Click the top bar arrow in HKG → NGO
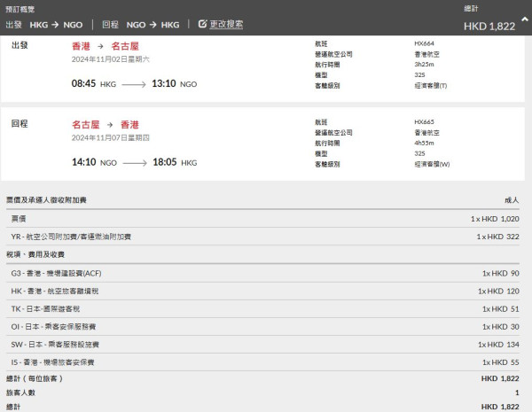The image size is (532, 412). [x=56, y=24]
